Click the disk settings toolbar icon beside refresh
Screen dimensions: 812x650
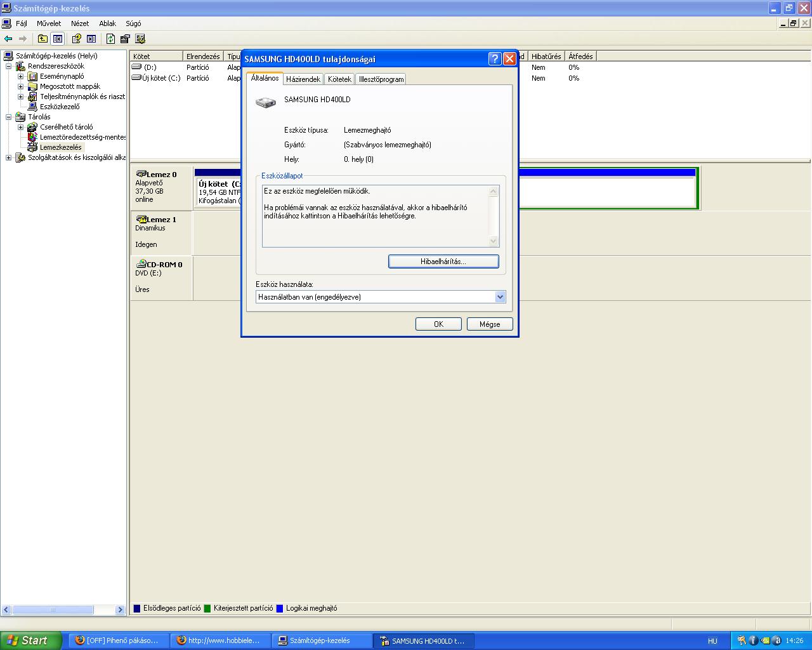[125, 39]
